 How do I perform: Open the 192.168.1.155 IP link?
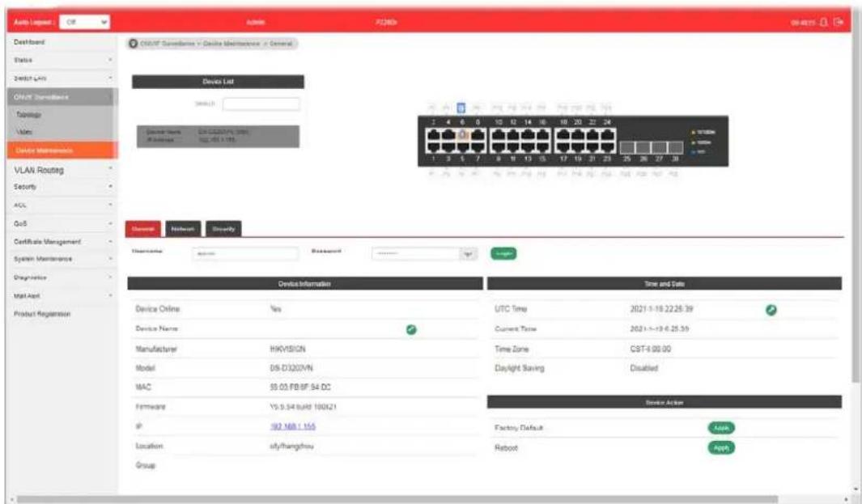click(292, 426)
